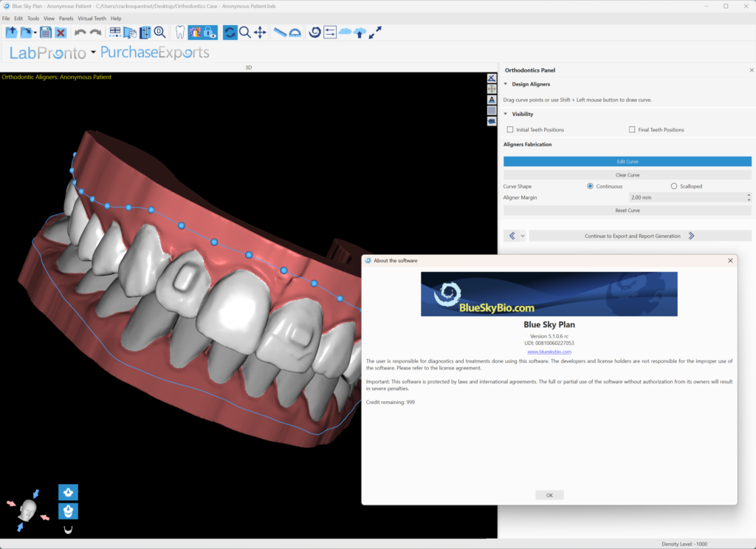Screen dimensions: 756x549
Task: Click the cloud upload icon with arrow
Action: (x=360, y=33)
